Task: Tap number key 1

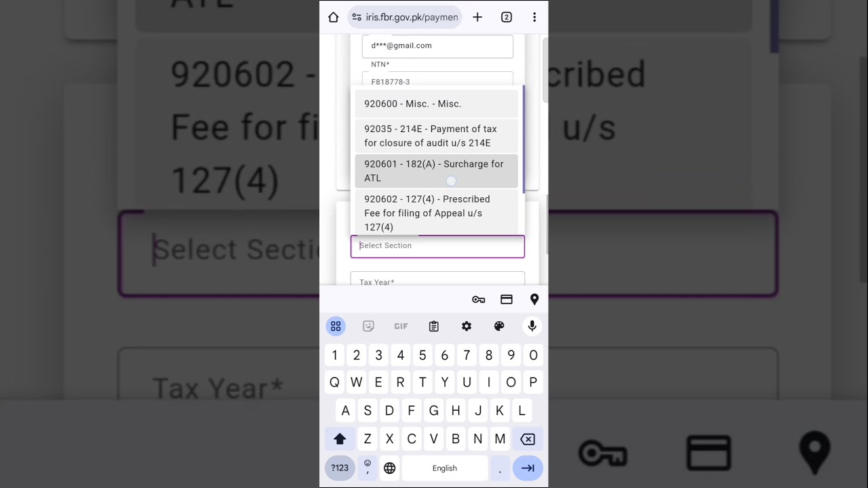Action: click(x=334, y=355)
